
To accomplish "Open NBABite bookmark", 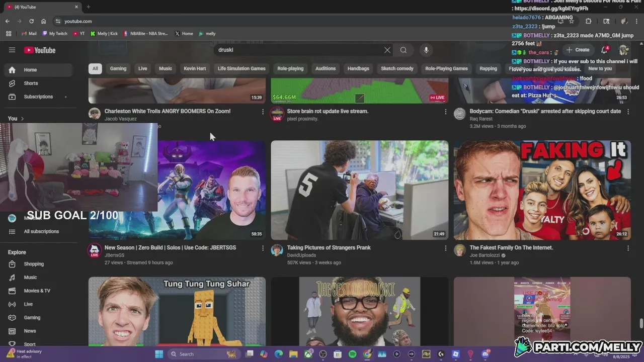I will (x=146, y=34).
